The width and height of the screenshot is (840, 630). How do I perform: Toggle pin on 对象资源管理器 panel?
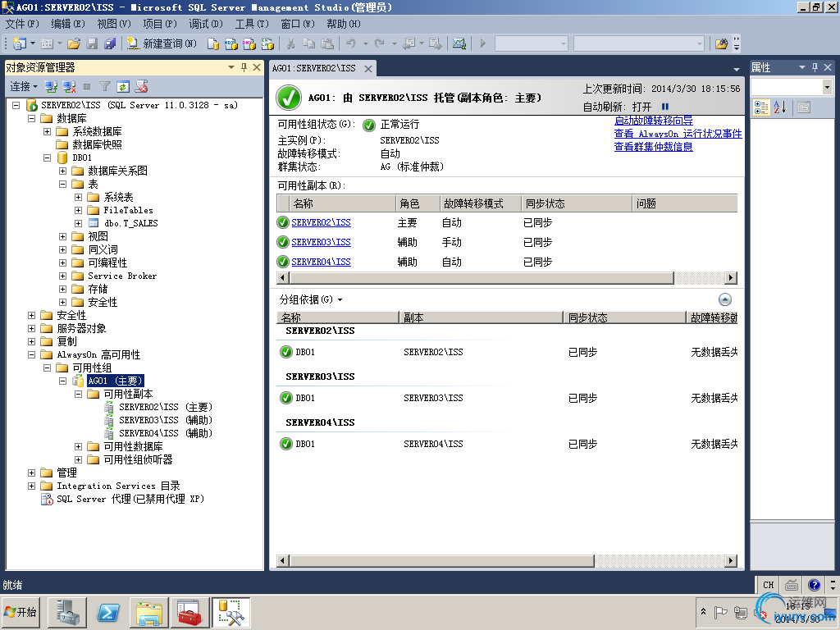pyautogui.click(x=244, y=67)
